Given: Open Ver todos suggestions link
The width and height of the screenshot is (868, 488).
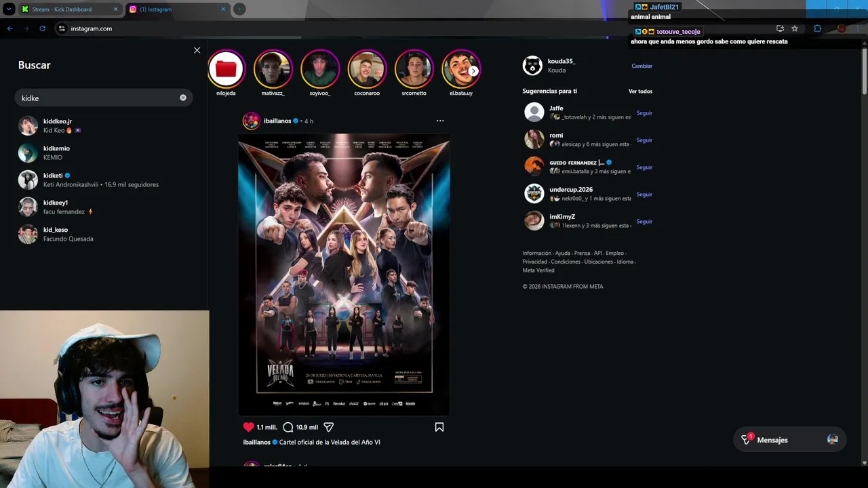Looking at the screenshot, I should click(640, 91).
